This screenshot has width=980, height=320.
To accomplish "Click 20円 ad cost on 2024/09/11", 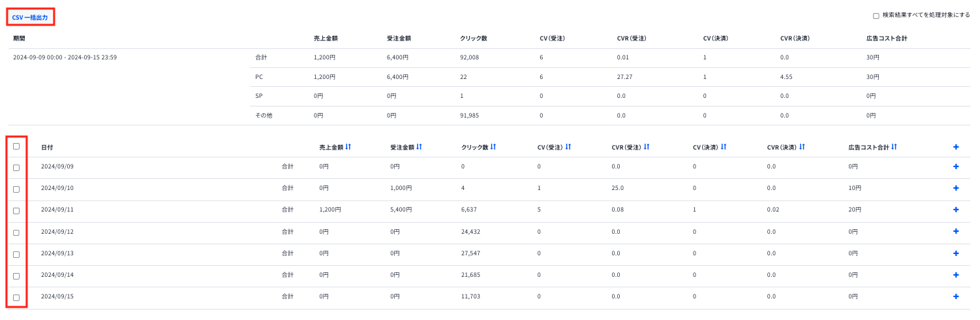I will pyautogui.click(x=855, y=210).
